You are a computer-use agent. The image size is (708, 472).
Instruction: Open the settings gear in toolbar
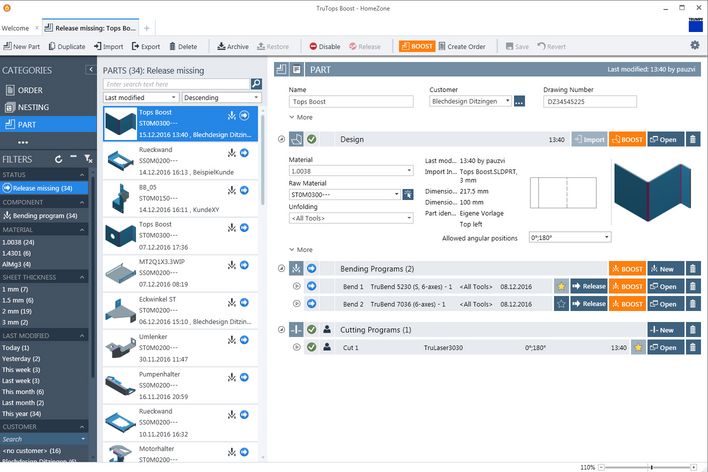[x=694, y=46]
